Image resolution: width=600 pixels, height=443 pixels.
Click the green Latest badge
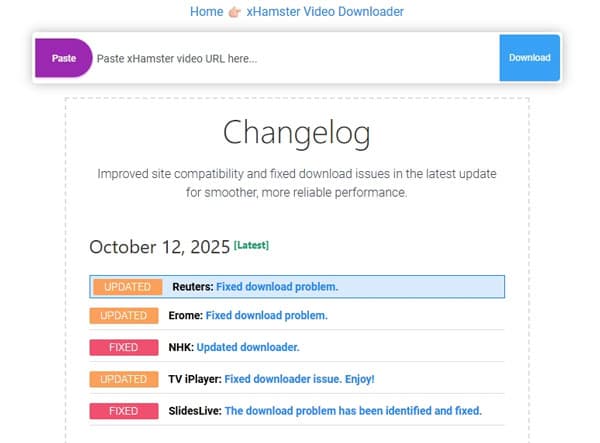click(x=251, y=245)
